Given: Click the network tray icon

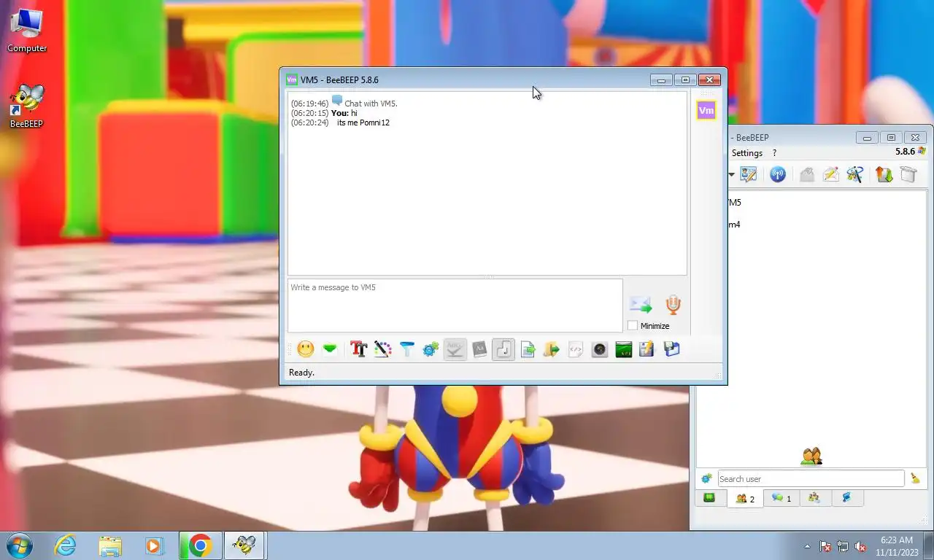Looking at the screenshot, I should coord(843,546).
